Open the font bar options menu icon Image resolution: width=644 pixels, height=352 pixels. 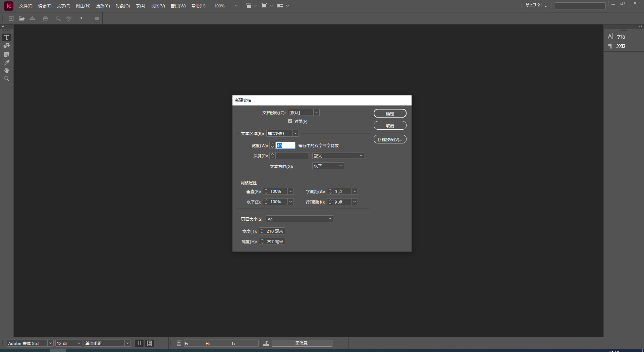[163, 343]
